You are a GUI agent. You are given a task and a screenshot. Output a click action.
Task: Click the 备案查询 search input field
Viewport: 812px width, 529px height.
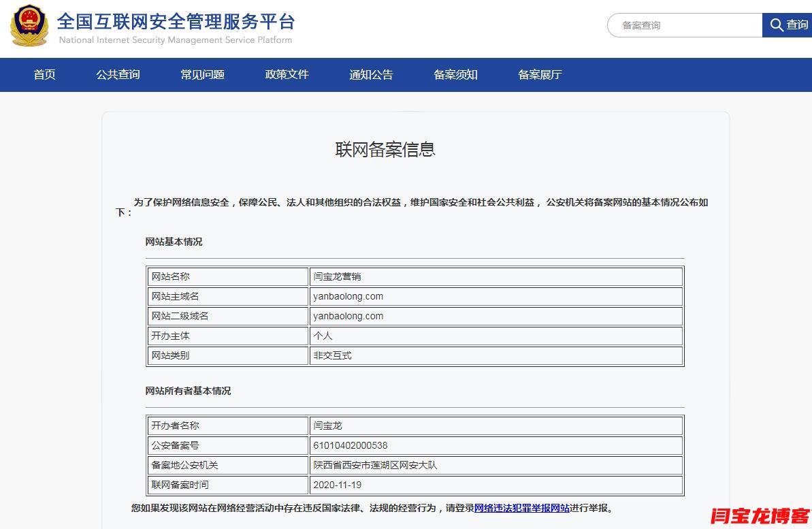(x=681, y=25)
